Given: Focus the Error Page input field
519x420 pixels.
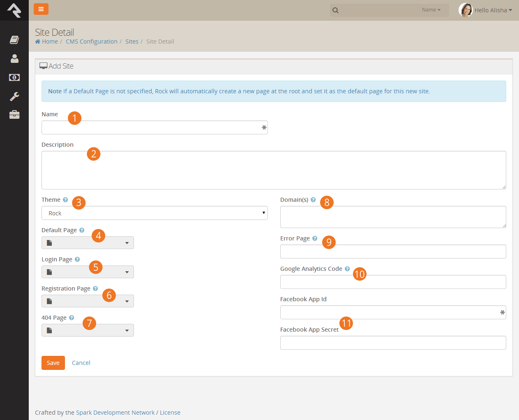Looking at the screenshot, I should tap(393, 252).
